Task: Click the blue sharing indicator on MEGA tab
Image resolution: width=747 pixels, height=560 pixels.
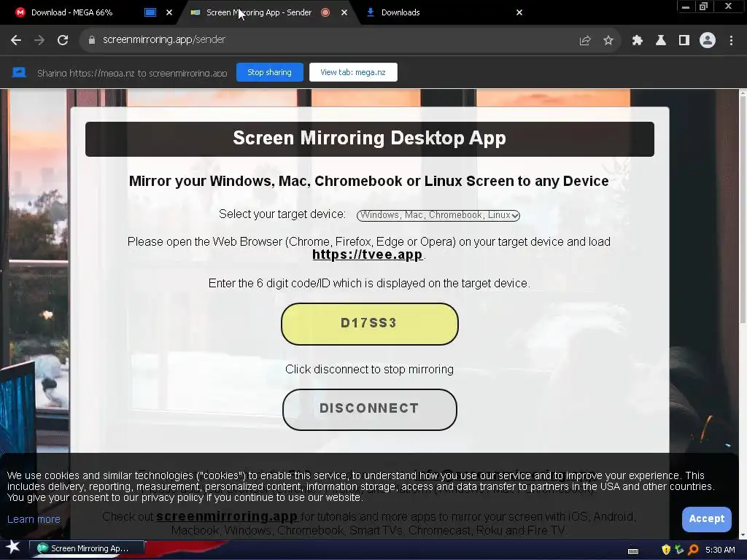Action: point(150,13)
